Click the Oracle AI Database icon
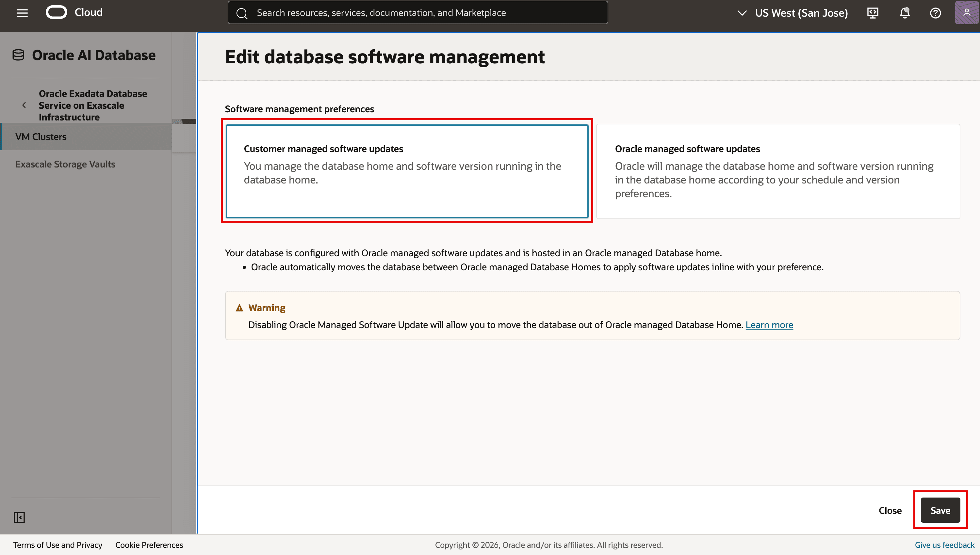The image size is (980, 555). pos(18,55)
